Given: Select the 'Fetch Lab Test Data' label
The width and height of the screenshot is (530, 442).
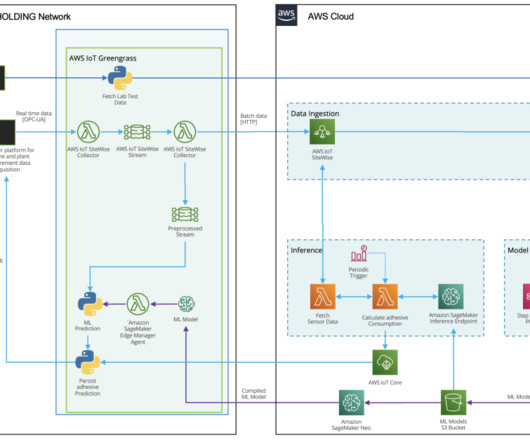Looking at the screenshot, I should point(120,99).
